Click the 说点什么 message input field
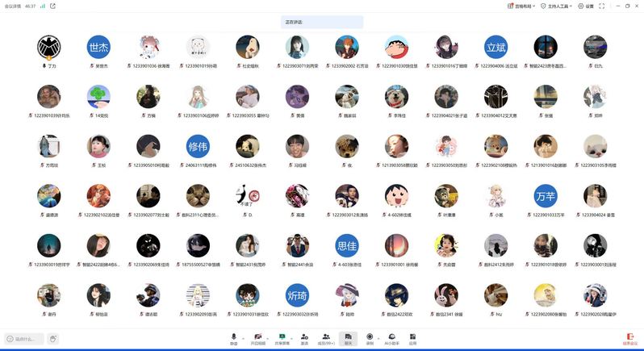This screenshot has height=351, width=644. pos(23,339)
